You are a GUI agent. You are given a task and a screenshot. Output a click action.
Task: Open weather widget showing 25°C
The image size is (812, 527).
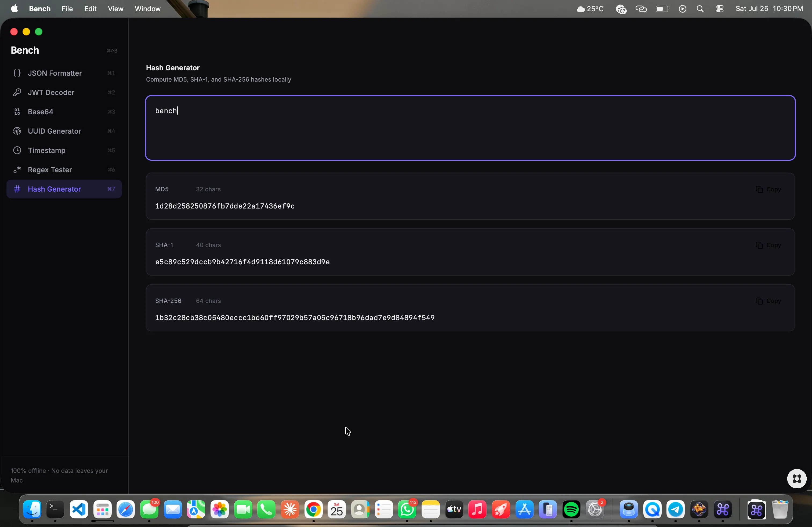pos(590,9)
